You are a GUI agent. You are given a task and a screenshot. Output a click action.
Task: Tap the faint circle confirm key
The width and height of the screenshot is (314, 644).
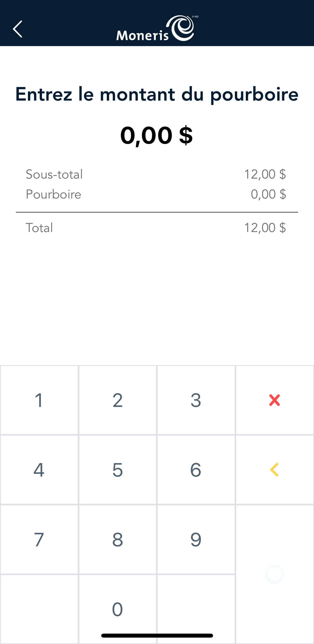(275, 574)
